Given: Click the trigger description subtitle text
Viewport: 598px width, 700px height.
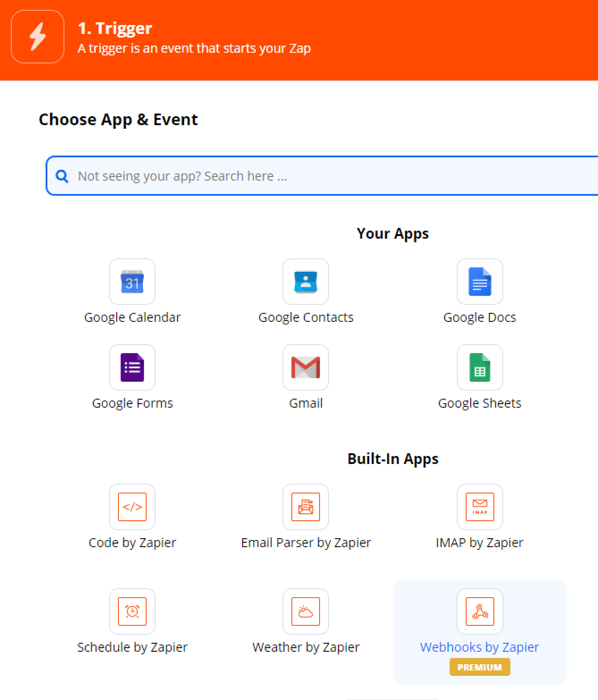Looking at the screenshot, I should pos(194,48).
